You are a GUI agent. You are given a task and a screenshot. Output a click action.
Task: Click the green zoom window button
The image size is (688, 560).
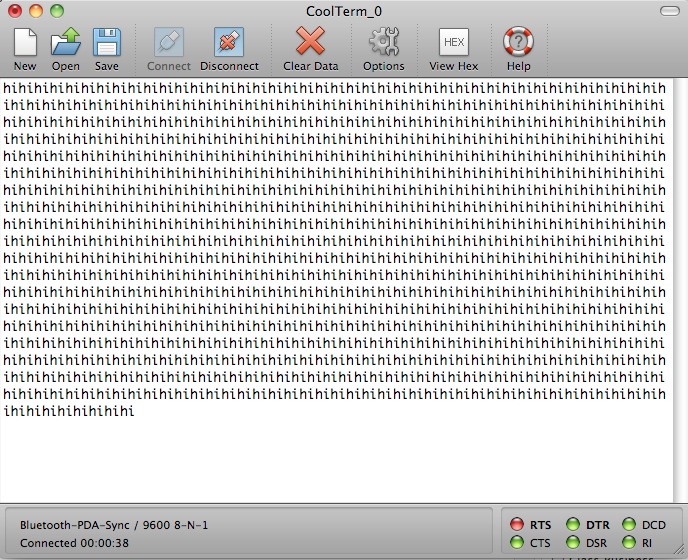point(56,11)
